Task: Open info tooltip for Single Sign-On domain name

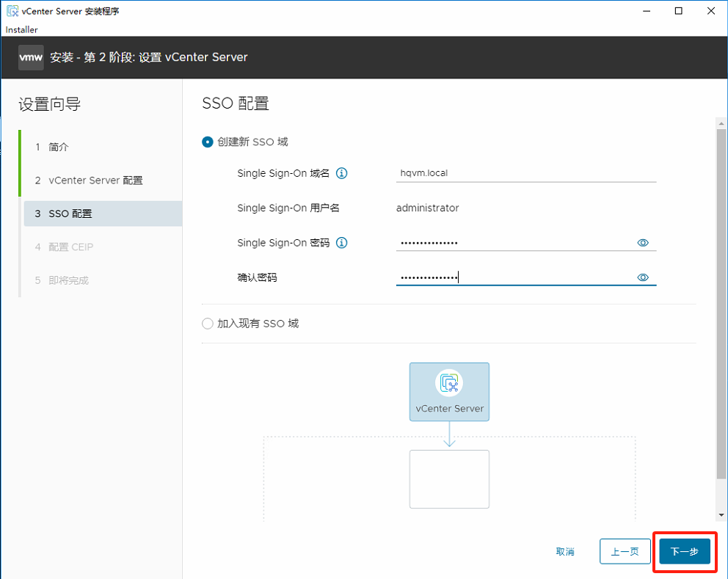Action: click(x=342, y=173)
